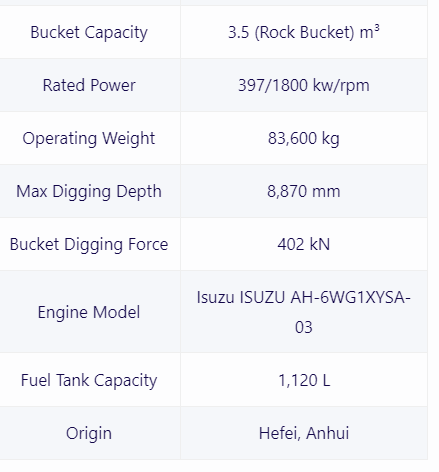Click the Rated Power label
The height and width of the screenshot is (472, 439).
point(89,85)
